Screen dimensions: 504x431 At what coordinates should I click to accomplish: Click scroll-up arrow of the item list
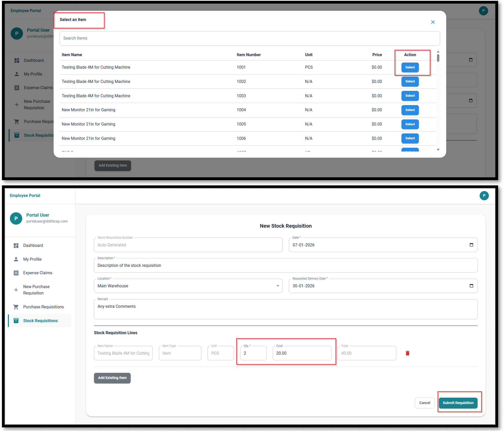point(438,52)
